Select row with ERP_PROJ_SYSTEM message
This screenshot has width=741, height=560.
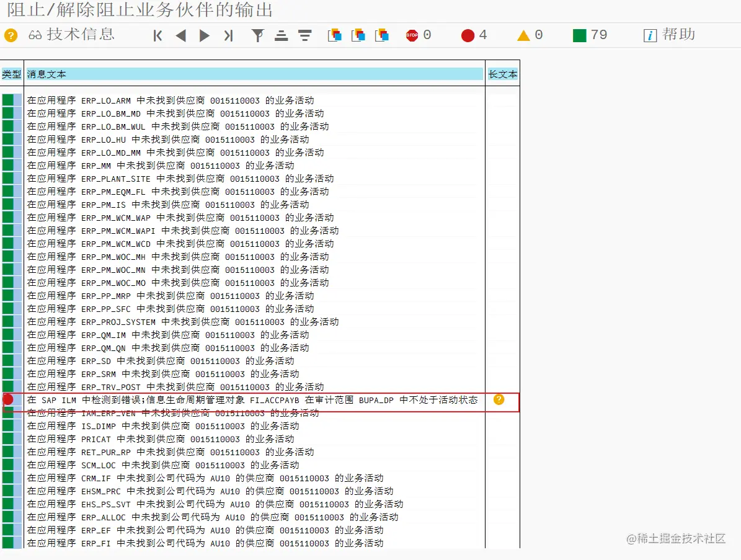tap(183, 322)
